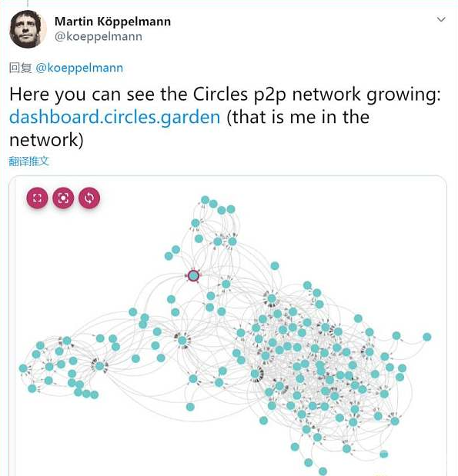Open the @koeppelmann reply mention link
Image resolution: width=458 pixels, height=476 pixels.
pyautogui.click(x=79, y=68)
